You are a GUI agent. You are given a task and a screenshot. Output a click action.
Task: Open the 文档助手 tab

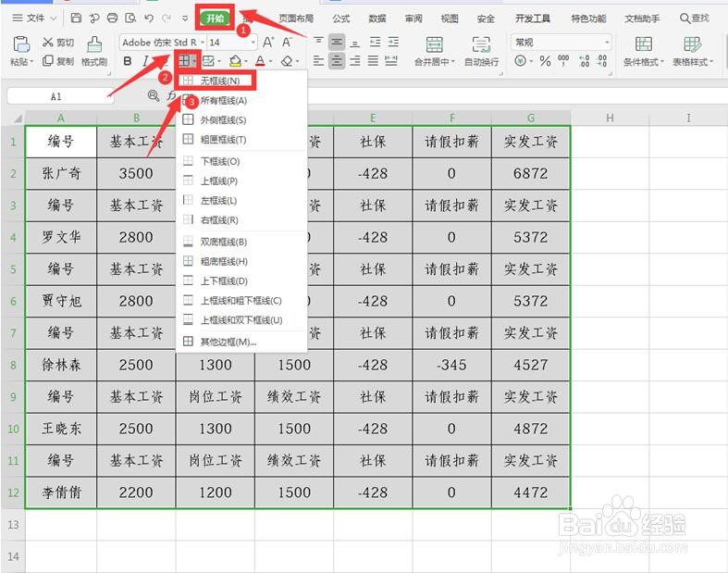(x=642, y=19)
